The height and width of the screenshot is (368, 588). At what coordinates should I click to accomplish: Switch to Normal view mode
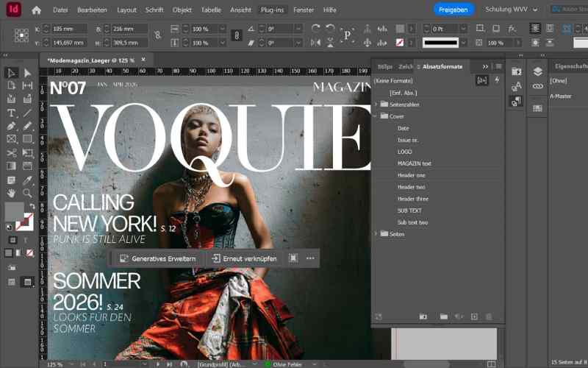click(x=12, y=282)
